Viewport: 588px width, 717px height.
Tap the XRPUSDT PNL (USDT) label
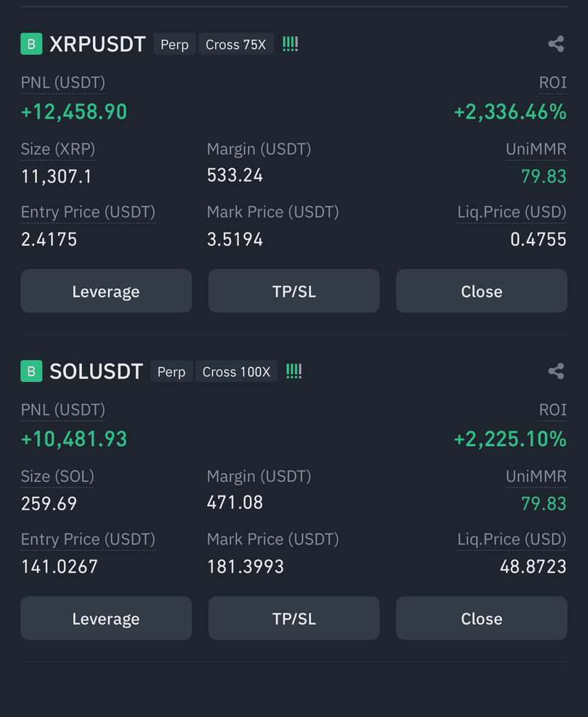tap(63, 83)
